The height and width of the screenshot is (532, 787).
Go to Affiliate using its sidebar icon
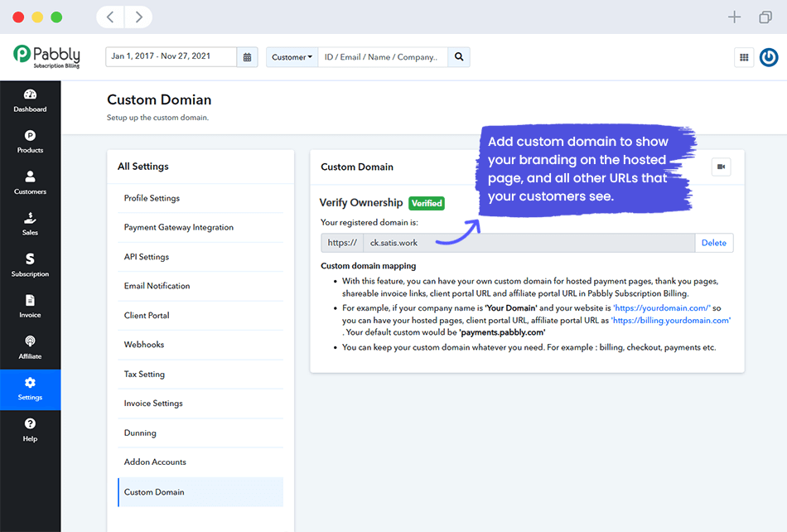click(x=30, y=347)
